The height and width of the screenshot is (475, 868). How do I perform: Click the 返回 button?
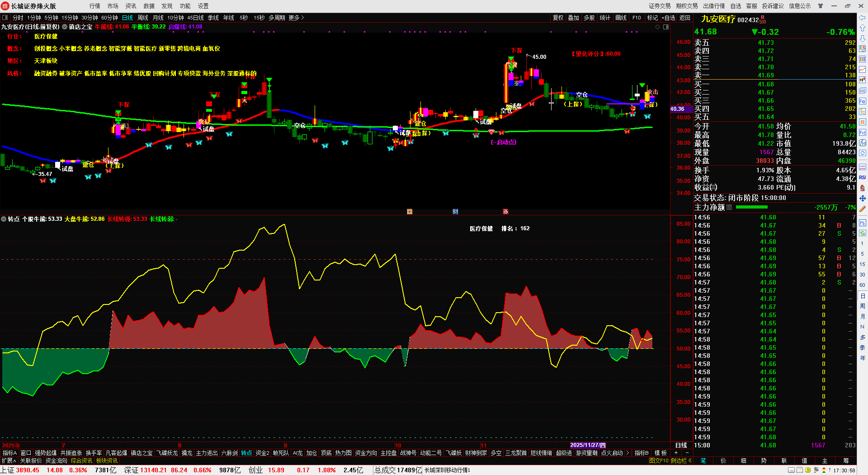click(x=685, y=18)
